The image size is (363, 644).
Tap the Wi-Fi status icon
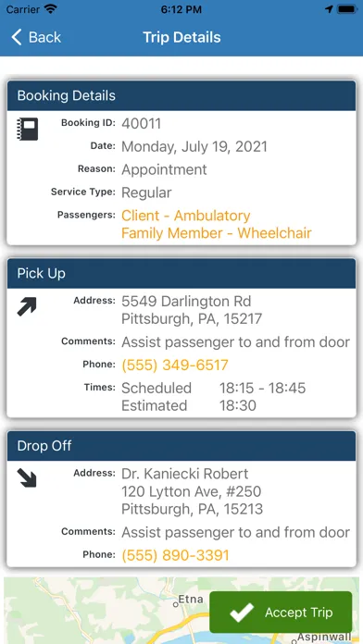click(x=51, y=9)
